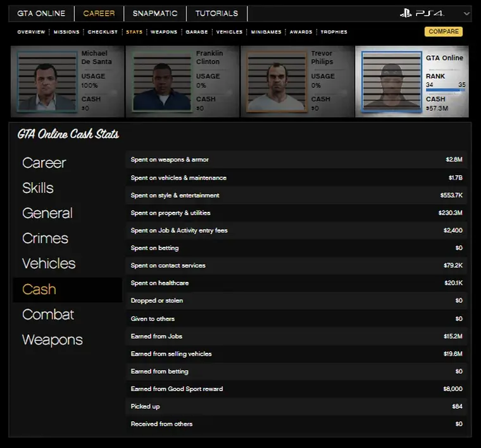Select Combat in the stats sidebar
The width and height of the screenshot is (481, 448).
click(x=48, y=314)
